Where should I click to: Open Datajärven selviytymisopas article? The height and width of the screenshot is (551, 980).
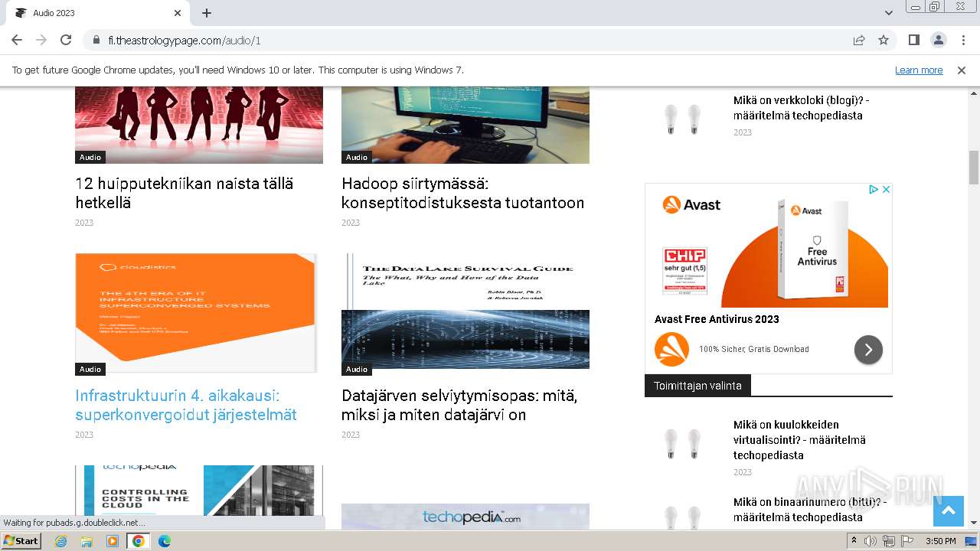459,405
